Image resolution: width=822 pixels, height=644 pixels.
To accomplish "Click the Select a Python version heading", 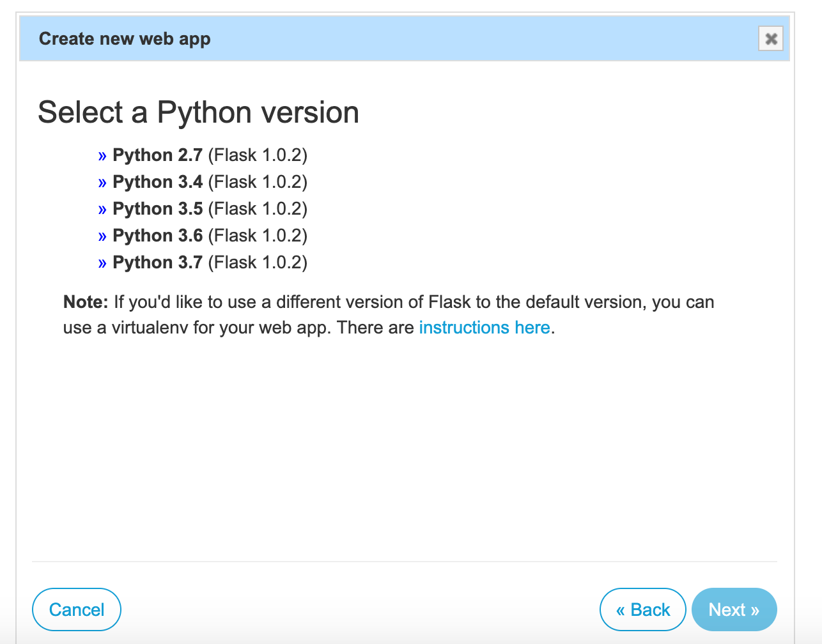I will [x=199, y=112].
